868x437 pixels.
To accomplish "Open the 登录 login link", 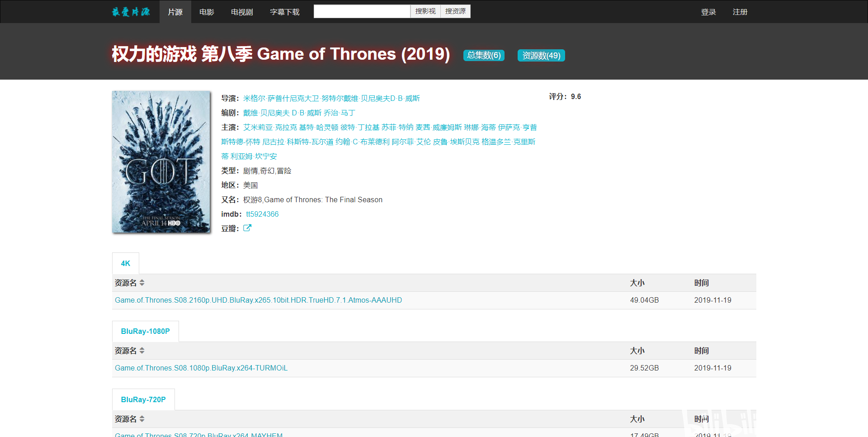I will coord(708,12).
